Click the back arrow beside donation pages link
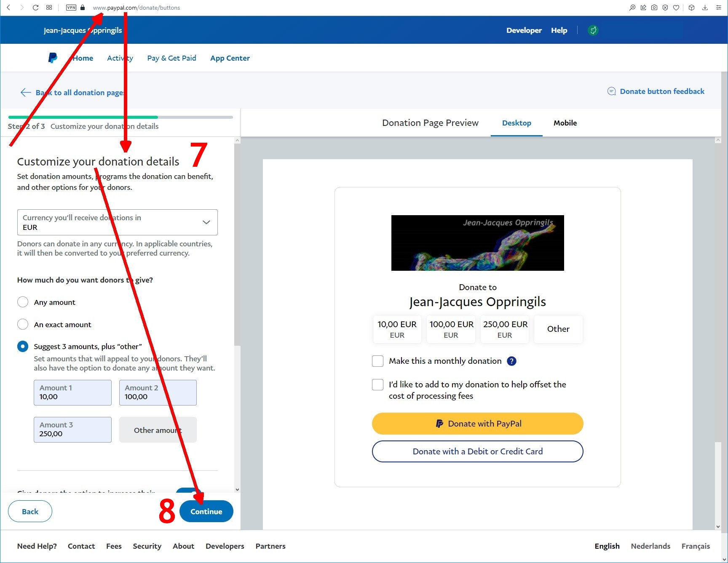The width and height of the screenshot is (728, 563). click(26, 93)
